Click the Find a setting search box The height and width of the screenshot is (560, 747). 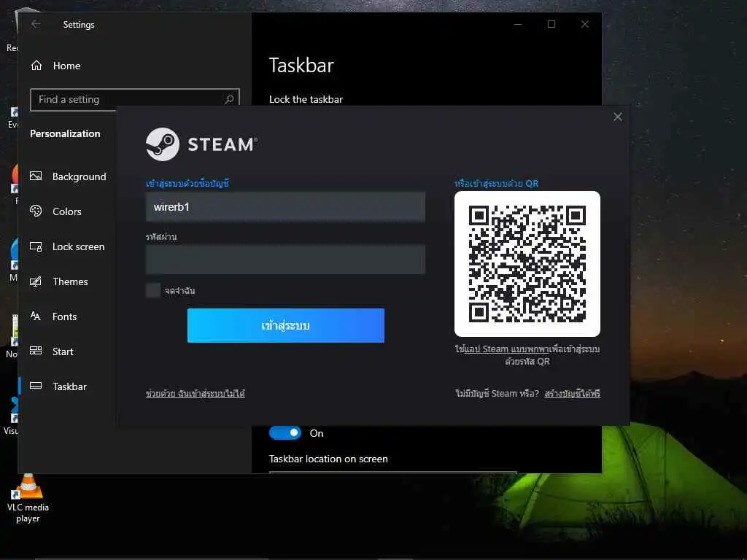(x=135, y=99)
